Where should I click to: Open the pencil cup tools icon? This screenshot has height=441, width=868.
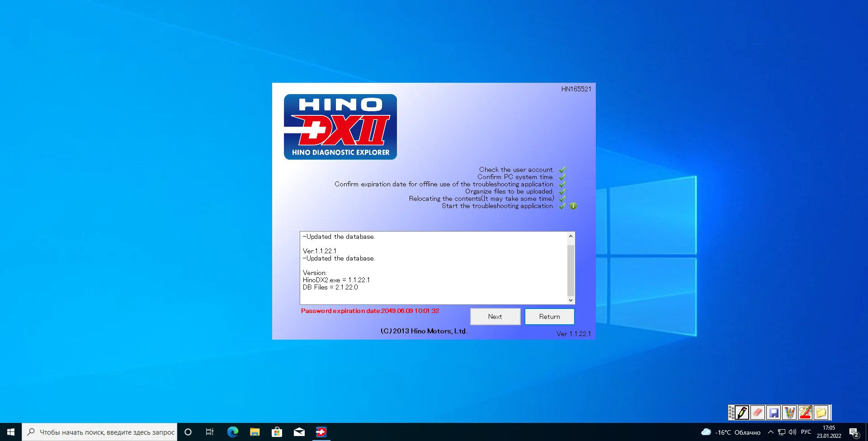pyautogui.click(x=789, y=413)
